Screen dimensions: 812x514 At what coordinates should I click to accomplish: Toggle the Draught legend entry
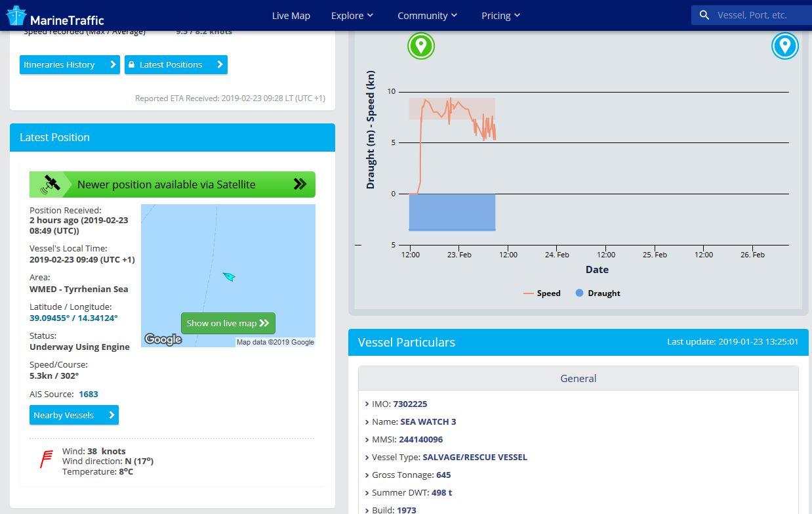[598, 293]
